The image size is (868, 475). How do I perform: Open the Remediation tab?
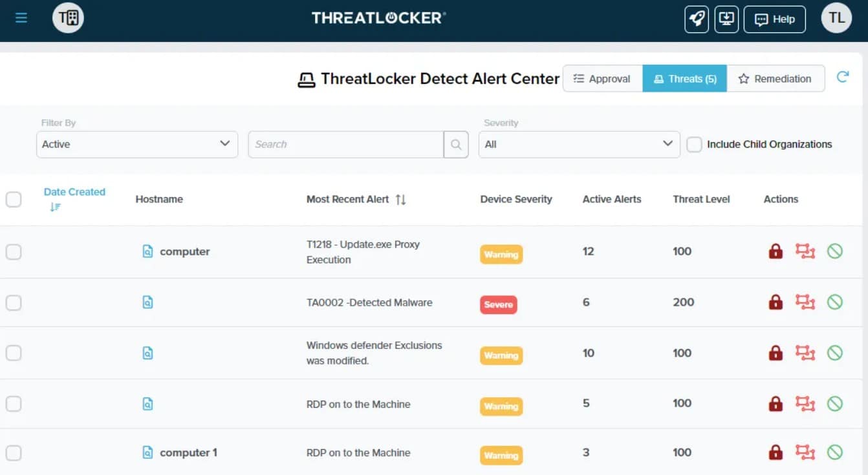[x=776, y=78]
